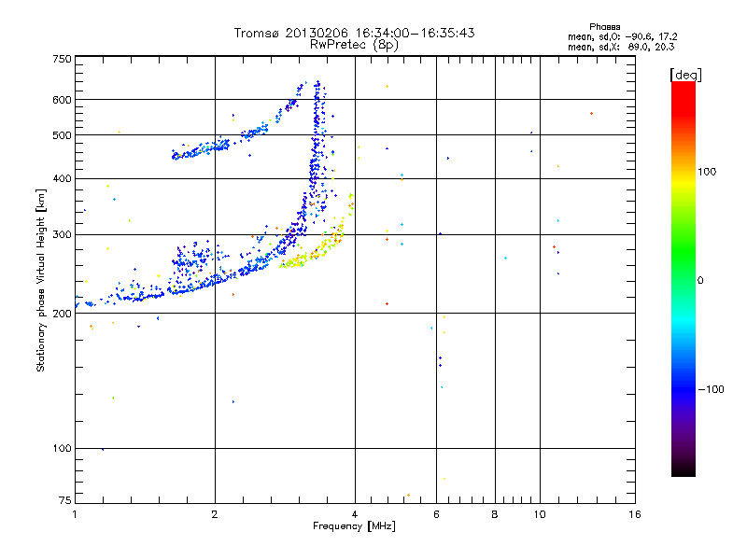Click the '400' y-axis tick label

(62, 179)
